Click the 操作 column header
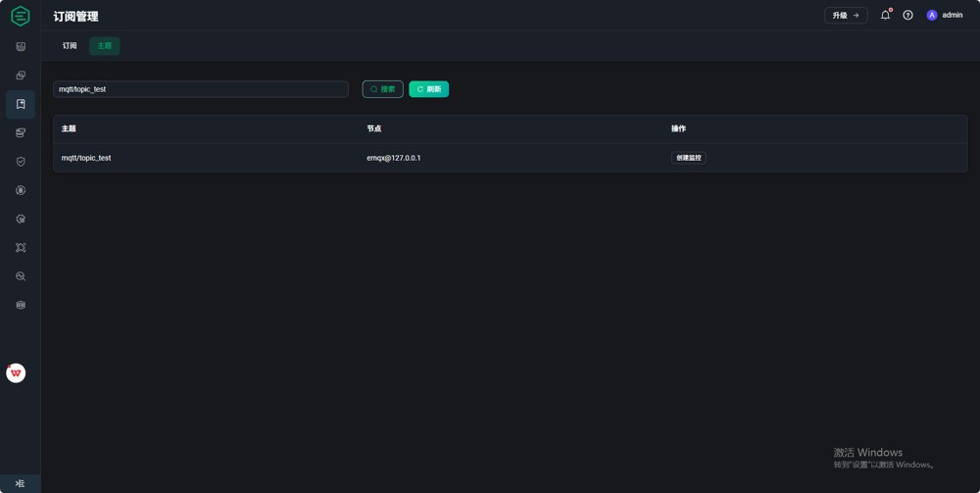This screenshot has height=493, width=980. tap(679, 128)
